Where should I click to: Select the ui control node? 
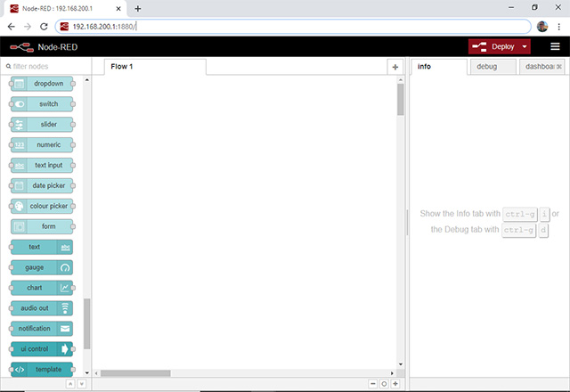pyautogui.click(x=41, y=349)
